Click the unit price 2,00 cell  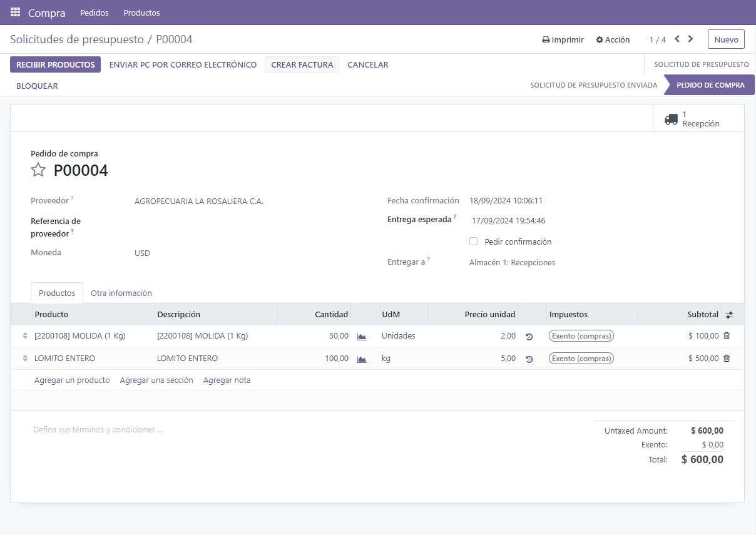tap(473, 336)
